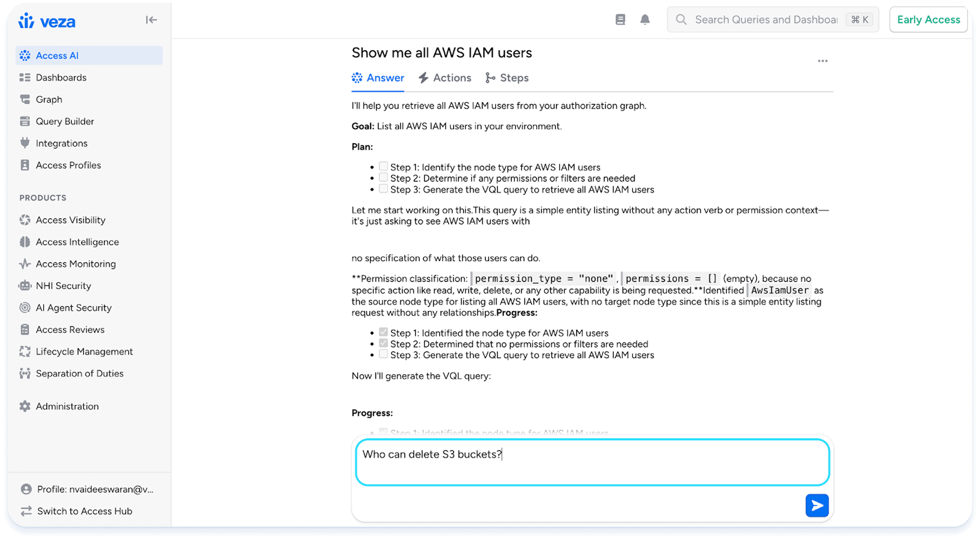The width and height of the screenshot is (980, 540).
Task: Collapse the sidebar with arrow icon
Action: [x=151, y=20]
